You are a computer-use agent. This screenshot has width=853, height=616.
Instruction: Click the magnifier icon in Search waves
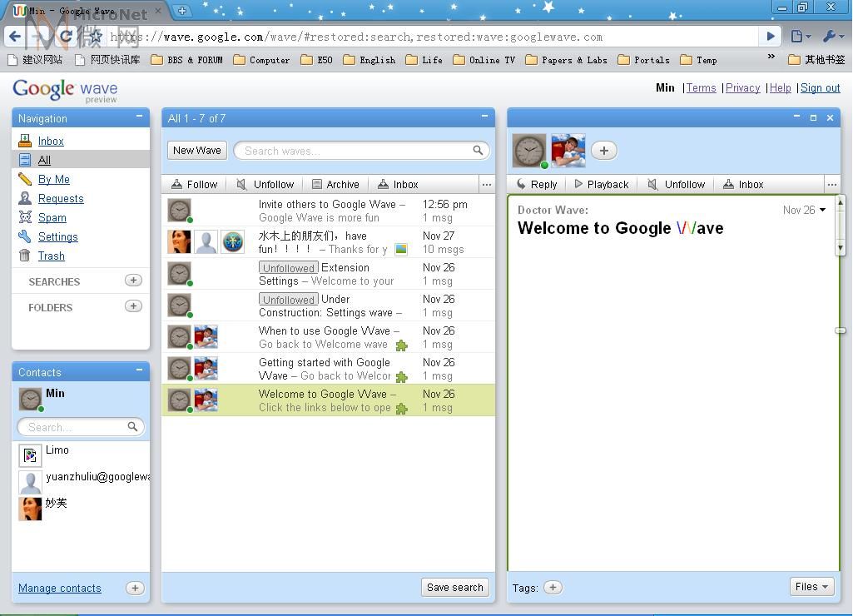click(x=478, y=150)
